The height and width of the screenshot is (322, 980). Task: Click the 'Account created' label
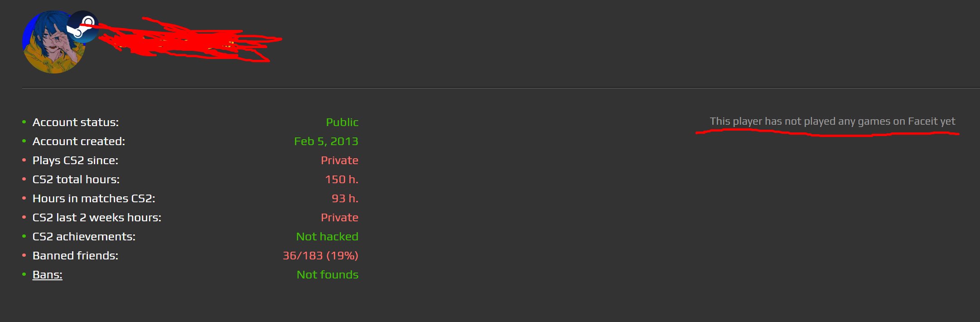pos(79,141)
